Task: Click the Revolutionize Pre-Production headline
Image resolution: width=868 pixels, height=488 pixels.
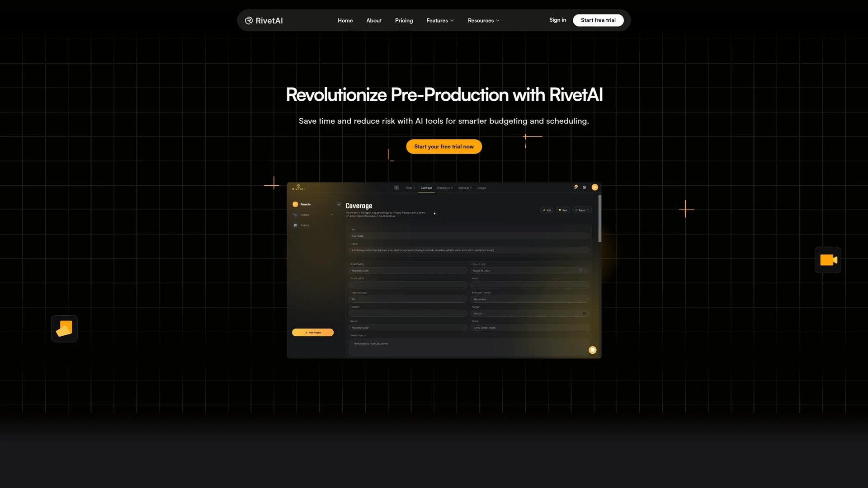Action: coord(444,95)
